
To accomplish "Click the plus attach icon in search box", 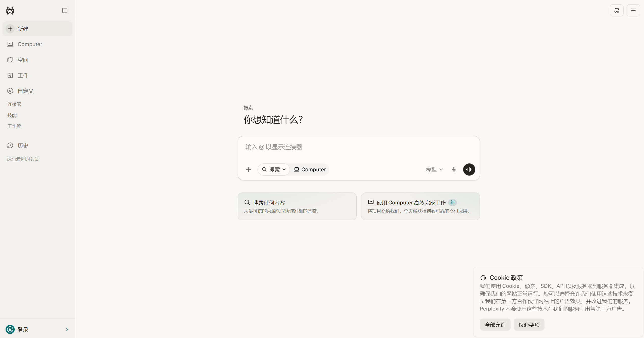I will click(x=249, y=170).
